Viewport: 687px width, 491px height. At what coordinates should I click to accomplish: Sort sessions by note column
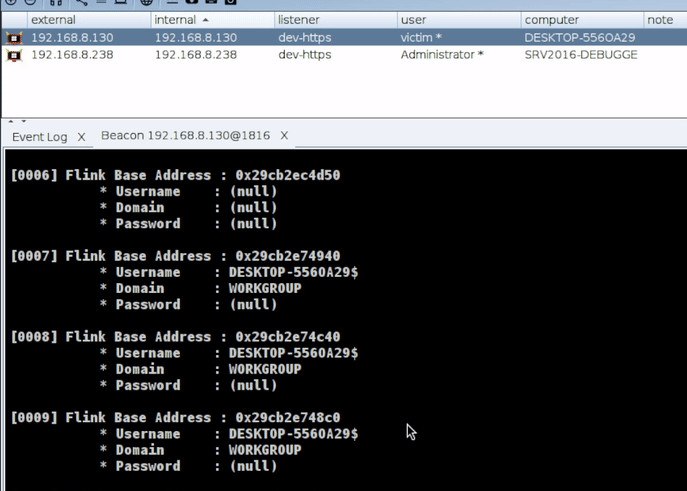pyautogui.click(x=660, y=20)
